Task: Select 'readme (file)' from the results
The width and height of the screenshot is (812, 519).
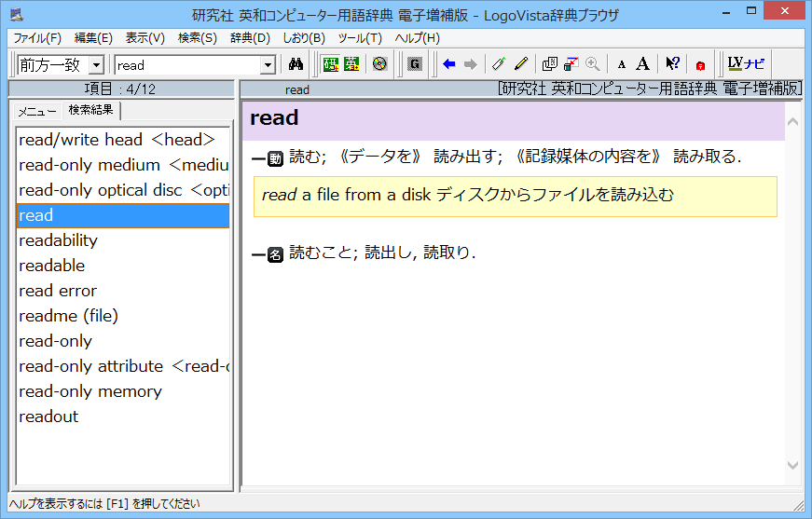Action: click(69, 316)
